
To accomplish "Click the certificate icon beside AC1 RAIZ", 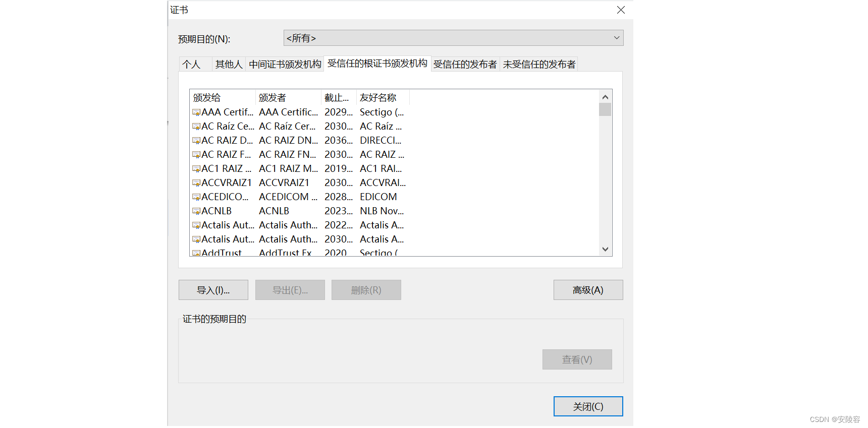I will click(x=196, y=169).
